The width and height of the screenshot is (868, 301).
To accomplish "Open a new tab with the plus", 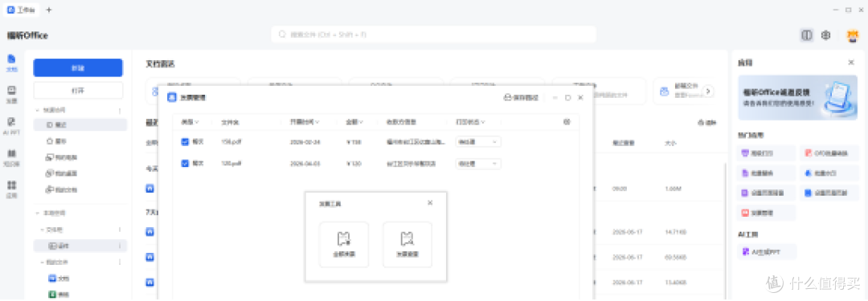I will pyautogui.click(x=49, y=10).
